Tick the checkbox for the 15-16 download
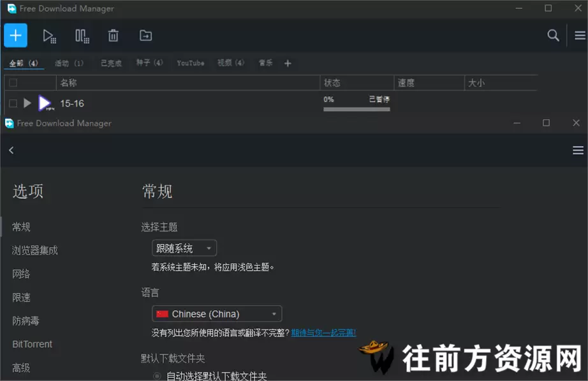The image size is (588, 381). [x=13, y=103]
